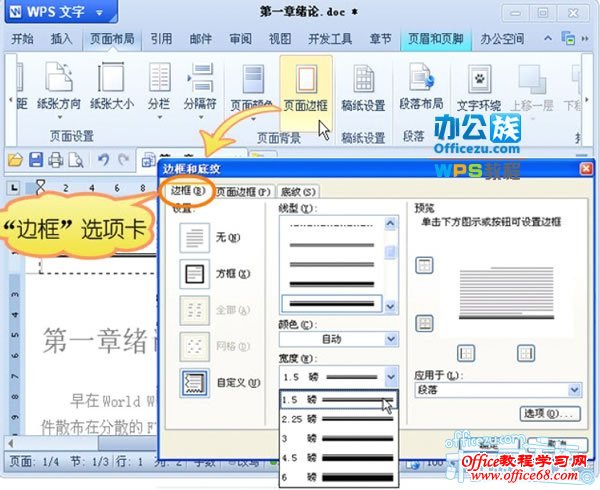
Task: Click the print preview icon
Action: (x=76, y=160)
